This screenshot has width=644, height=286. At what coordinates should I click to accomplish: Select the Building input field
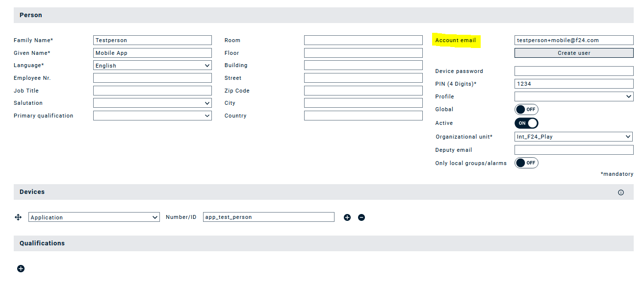tap(363, 65)
